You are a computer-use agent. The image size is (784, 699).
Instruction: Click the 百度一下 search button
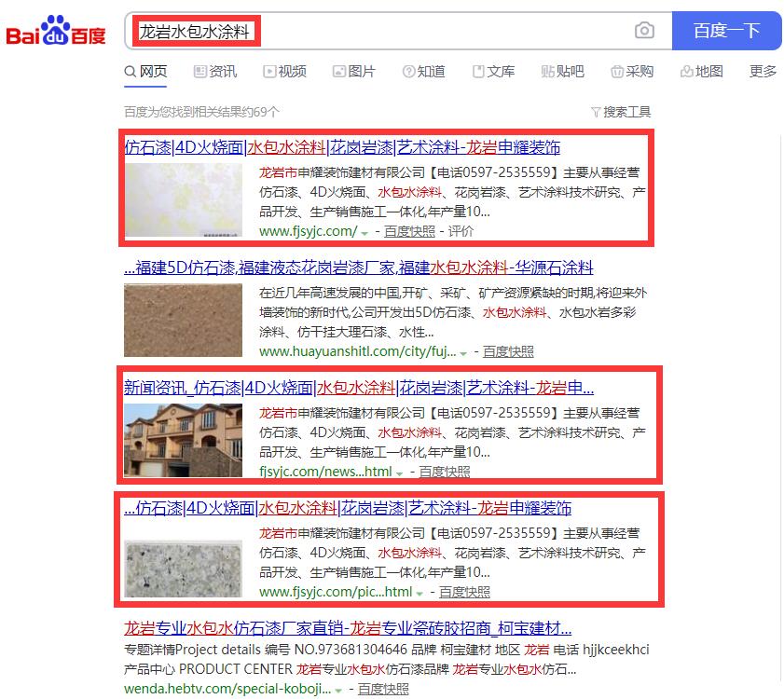pos(726,31)
